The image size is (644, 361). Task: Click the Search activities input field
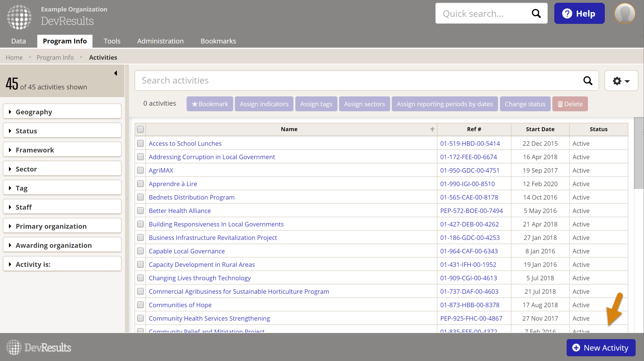pyautogui.click(x=359, y=81)
